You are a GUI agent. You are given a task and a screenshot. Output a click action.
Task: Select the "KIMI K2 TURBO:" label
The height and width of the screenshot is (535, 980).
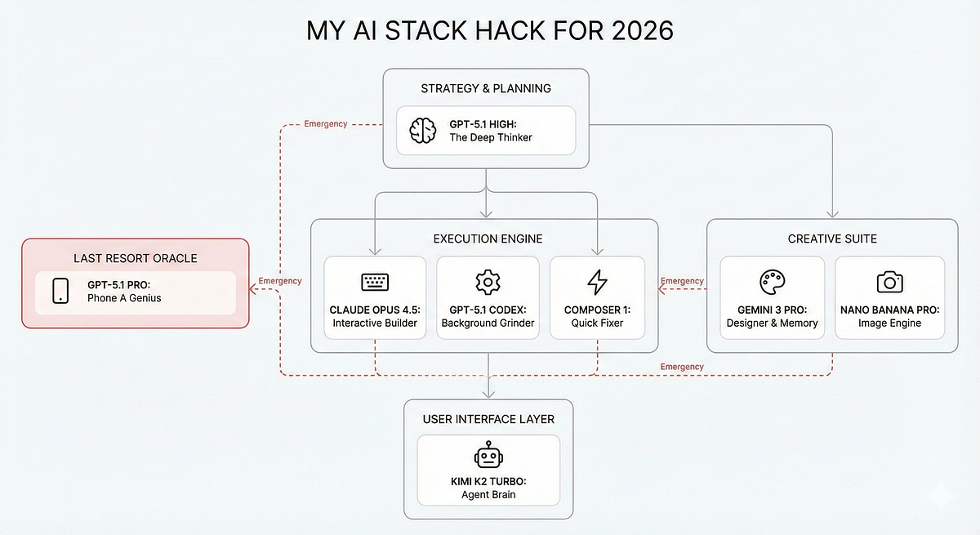pyautogui.click(x=489, y=481)
